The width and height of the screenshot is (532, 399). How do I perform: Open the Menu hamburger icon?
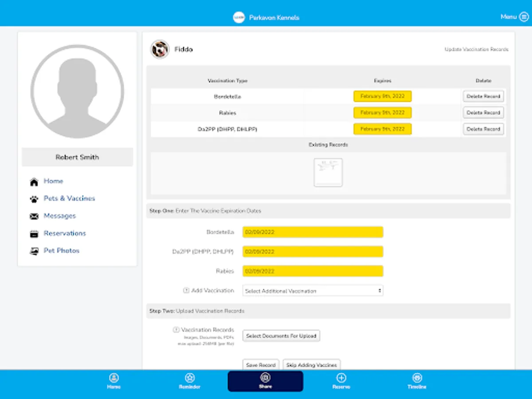[524, 17]
